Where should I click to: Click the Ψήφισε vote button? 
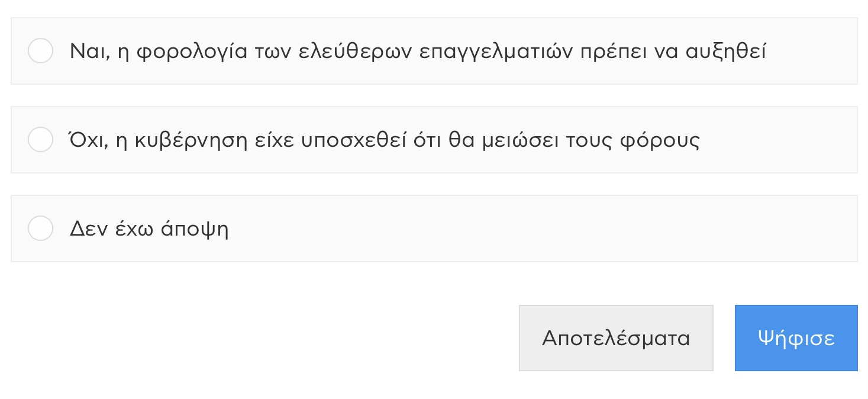click(796, 338)
